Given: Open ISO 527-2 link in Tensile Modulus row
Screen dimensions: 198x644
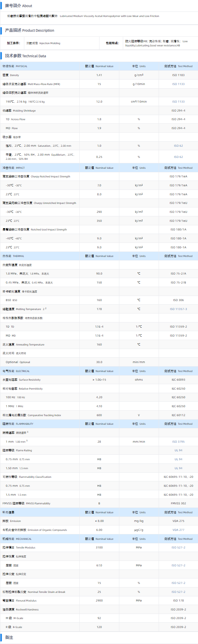Looking at the screenshot, I should point(178,547).
